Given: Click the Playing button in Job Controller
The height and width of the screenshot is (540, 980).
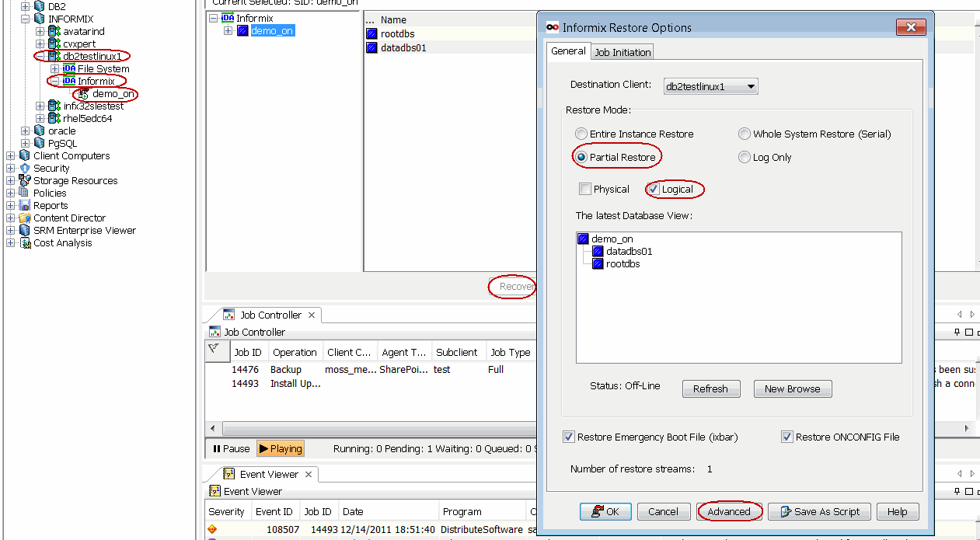Looking at the screenshot, I should [x=280, y=448].
